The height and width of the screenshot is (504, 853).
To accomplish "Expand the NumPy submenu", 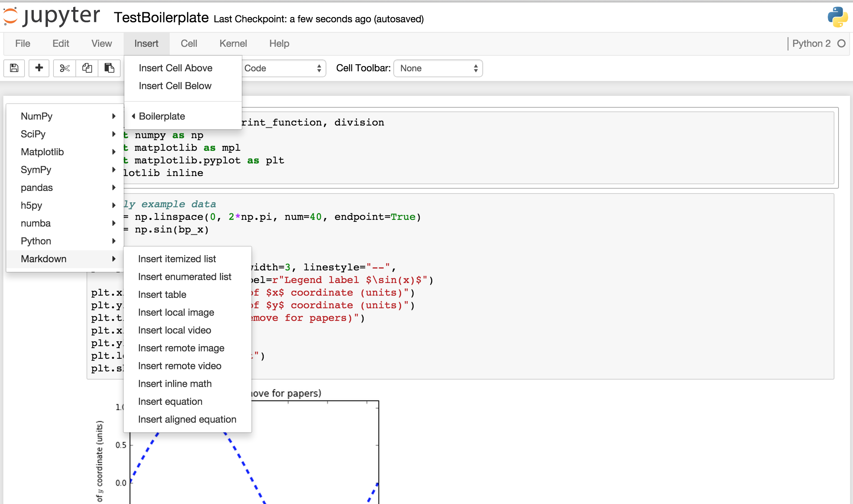I will pos(65,116).
